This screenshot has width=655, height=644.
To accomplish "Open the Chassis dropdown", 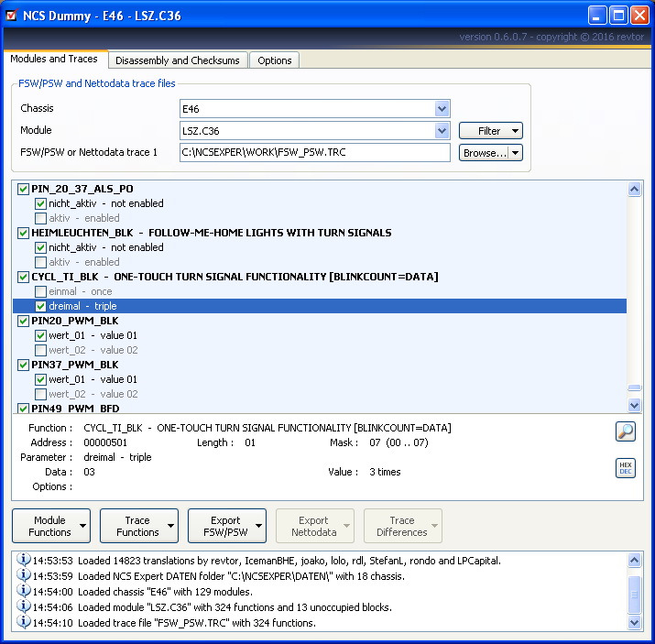I will coord(442,109).
